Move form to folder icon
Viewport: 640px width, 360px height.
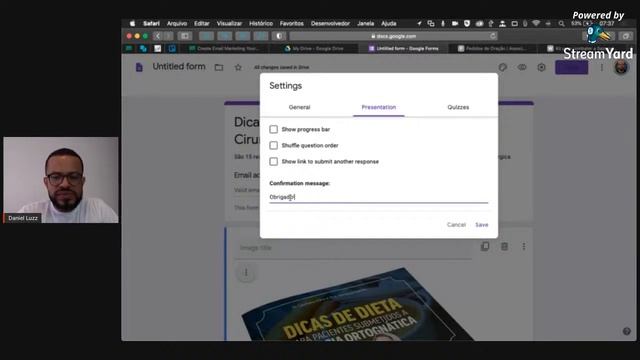[219, 67]
